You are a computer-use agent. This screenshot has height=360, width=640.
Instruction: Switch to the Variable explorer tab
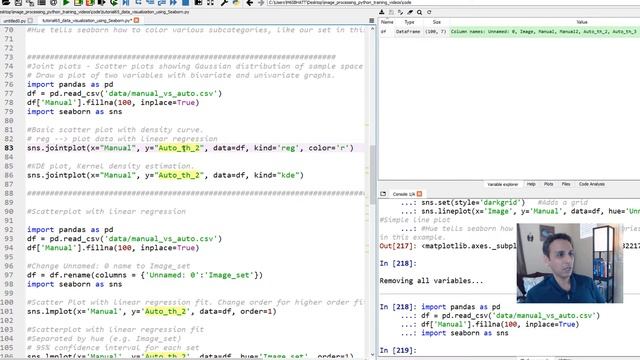tap(502, 184)
